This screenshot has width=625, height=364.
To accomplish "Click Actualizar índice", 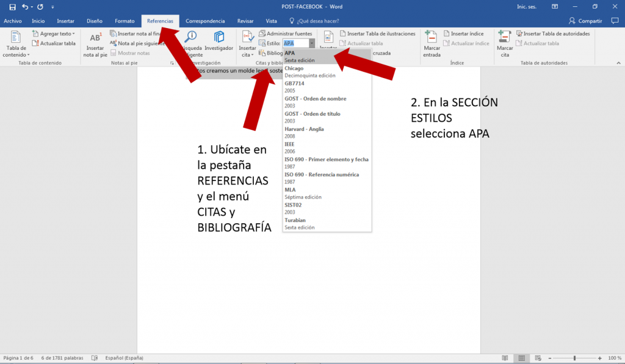I will (466, 43).
